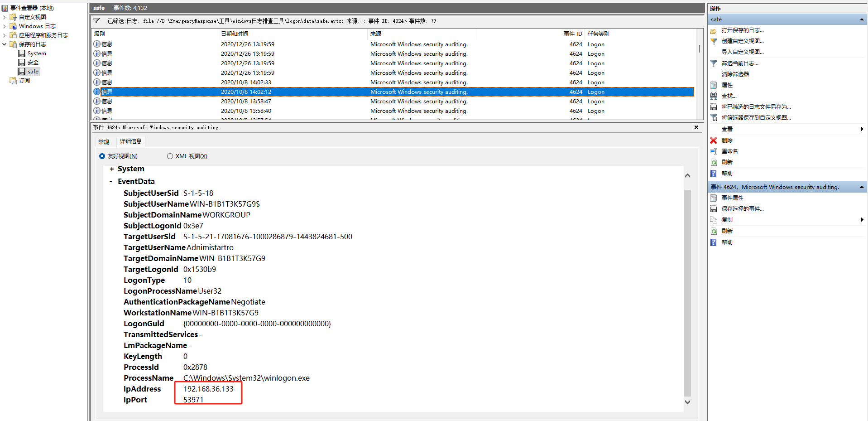Click the ProcessName winlogon.exe path value
868x421 pixels.
[x=246, y=378]
